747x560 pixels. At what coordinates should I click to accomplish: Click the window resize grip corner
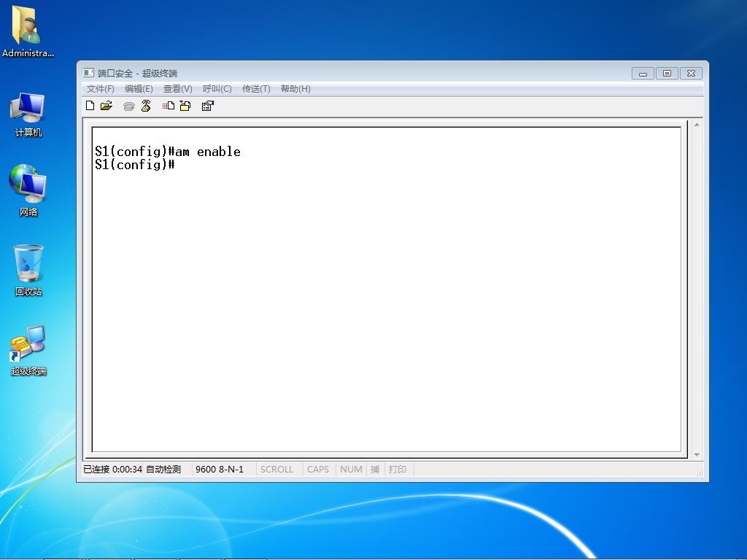(x=700, y=472)
